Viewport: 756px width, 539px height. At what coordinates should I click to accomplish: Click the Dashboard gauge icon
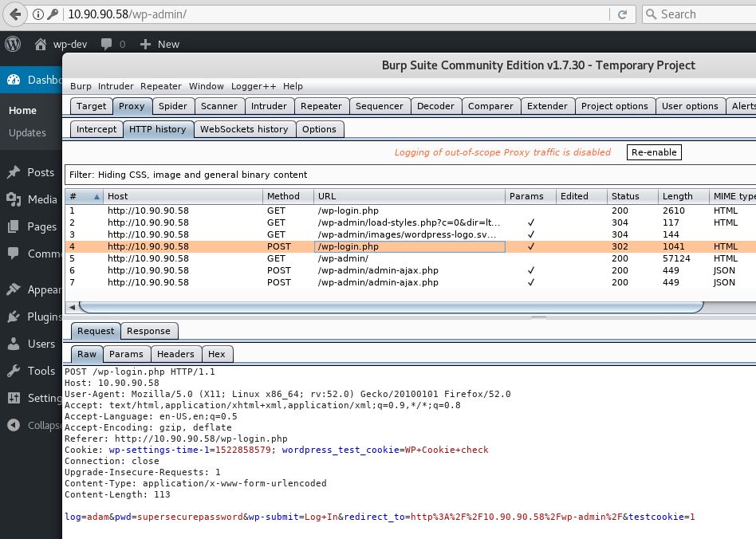[x=14, y=80]
